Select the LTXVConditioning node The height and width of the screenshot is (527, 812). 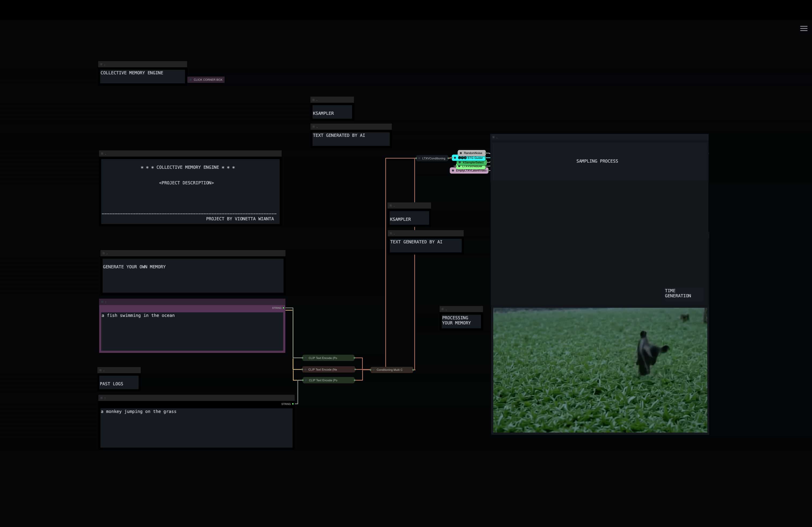(433, 159)
